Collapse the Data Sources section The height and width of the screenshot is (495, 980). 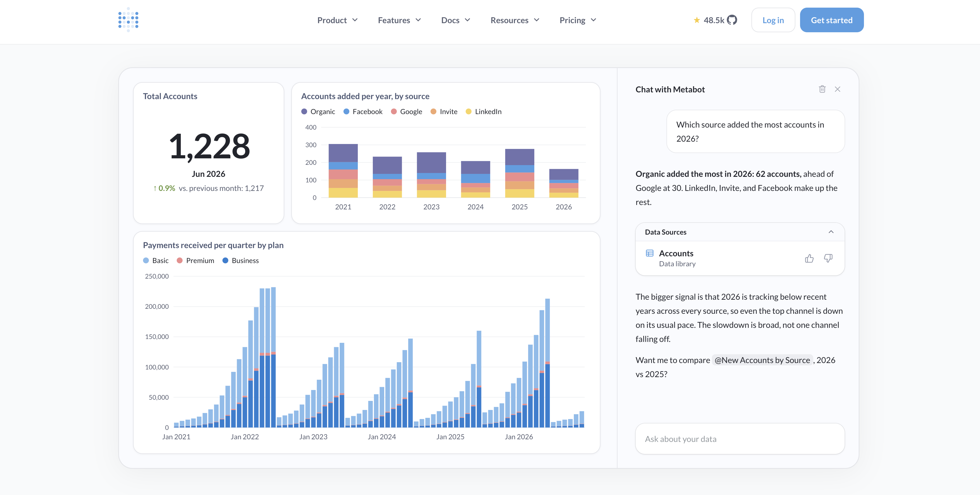pos(831,232)
